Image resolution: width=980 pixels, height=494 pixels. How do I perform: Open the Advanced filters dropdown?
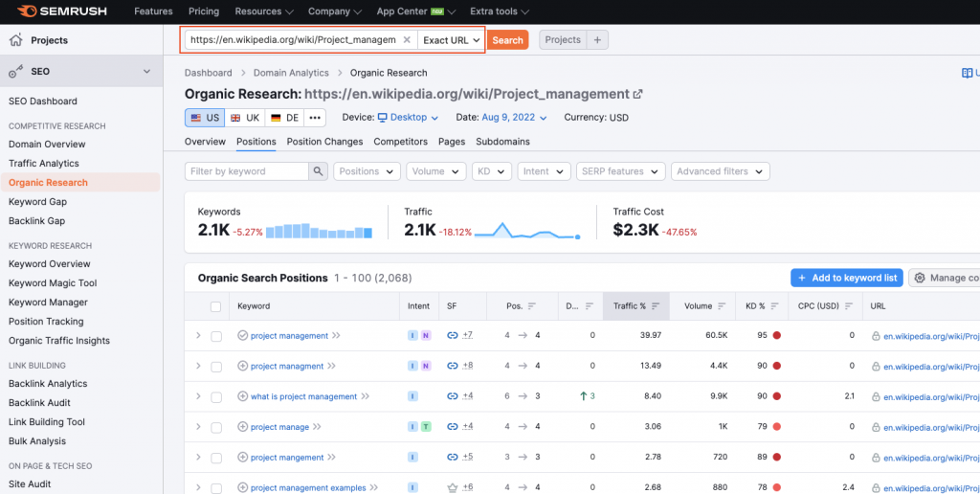point(720,171)
